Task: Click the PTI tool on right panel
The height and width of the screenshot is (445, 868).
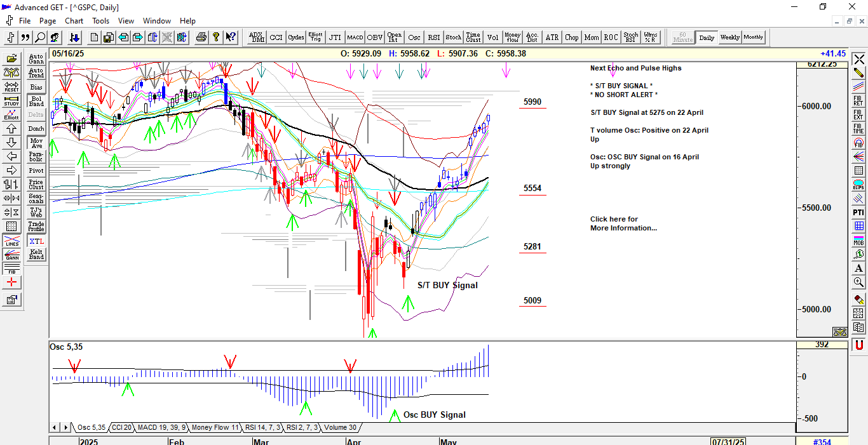Action: [x=858, y=212]
